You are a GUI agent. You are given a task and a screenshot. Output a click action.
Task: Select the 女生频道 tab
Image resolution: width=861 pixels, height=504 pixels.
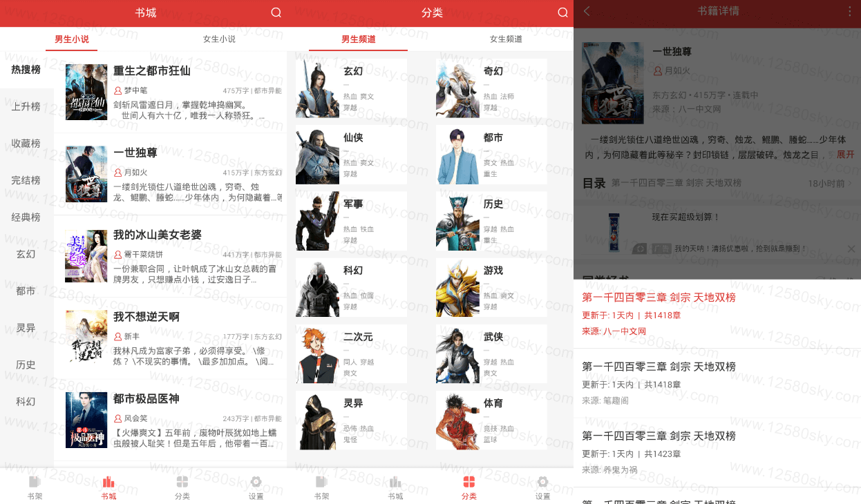tap(506, 39)
